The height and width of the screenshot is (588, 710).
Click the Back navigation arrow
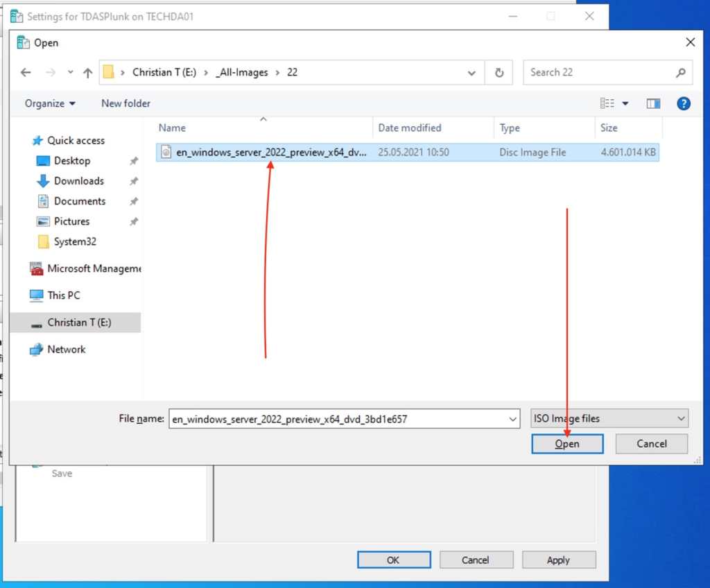coord(26,72)
